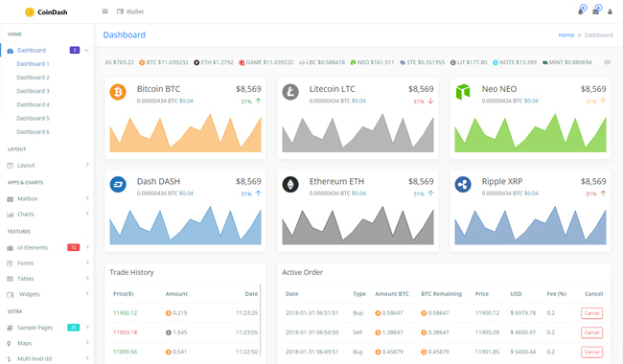The width and height of the screenshot is (623, 364).
Task: Click the Ethereum dark gray area chart
Action: 358,225
